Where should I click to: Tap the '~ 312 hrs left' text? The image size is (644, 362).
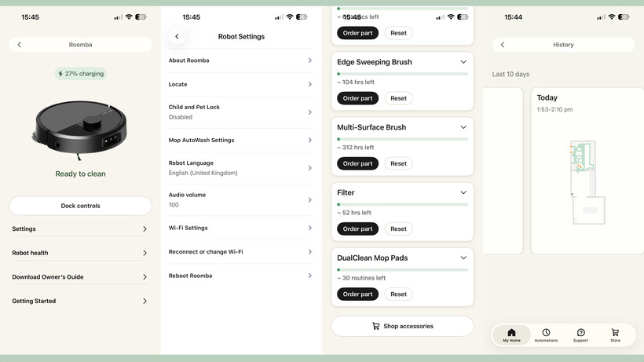(x=356, y=148)
